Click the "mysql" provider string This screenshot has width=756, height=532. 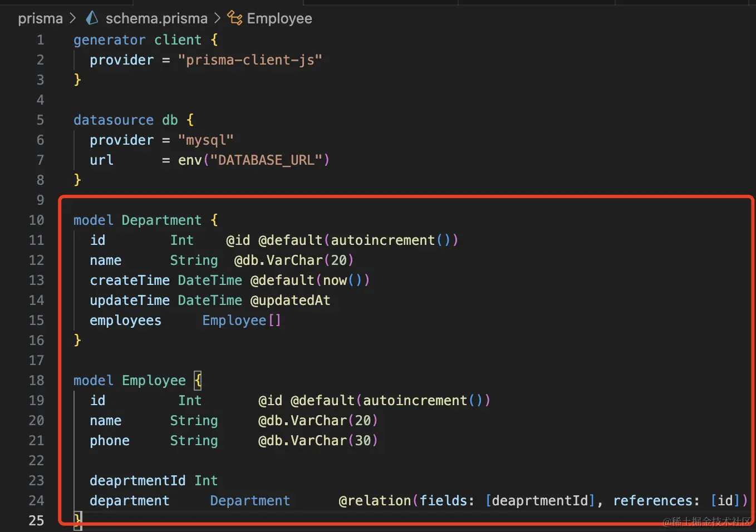[x=205, y=140]
